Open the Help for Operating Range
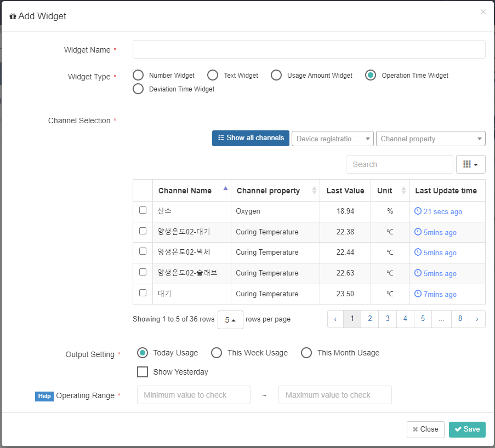495x448 pixels. (44, 397)
